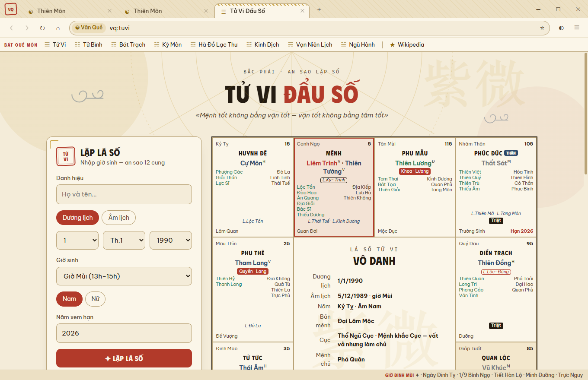
Task: Open the birth year dropdown
Action: [x=171, y=241]
